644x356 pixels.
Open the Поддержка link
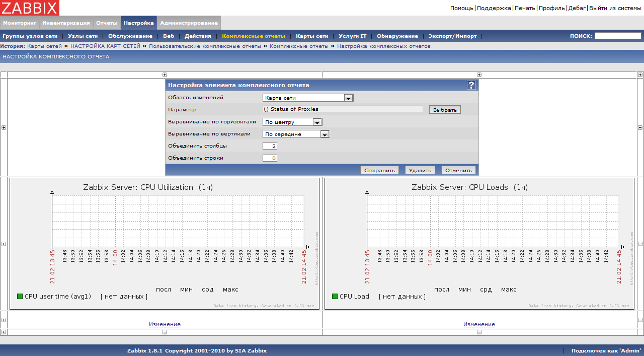[x=494, y=8]
